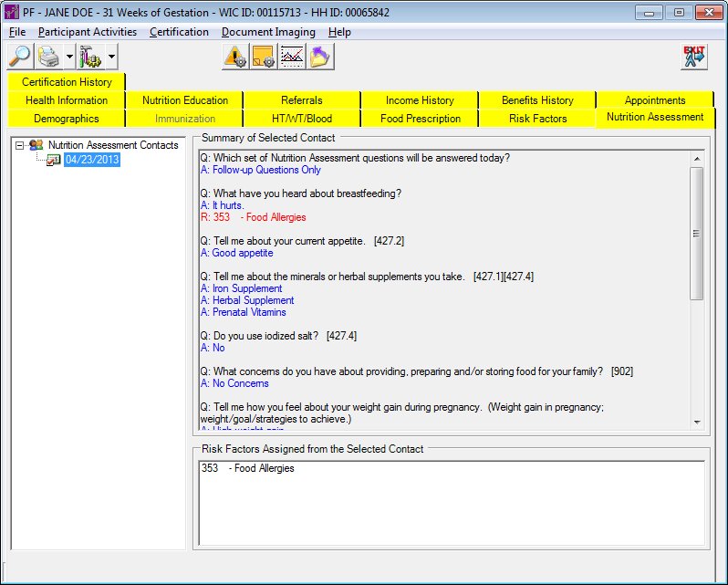Switch to the Immunization tab

(185, 119)
